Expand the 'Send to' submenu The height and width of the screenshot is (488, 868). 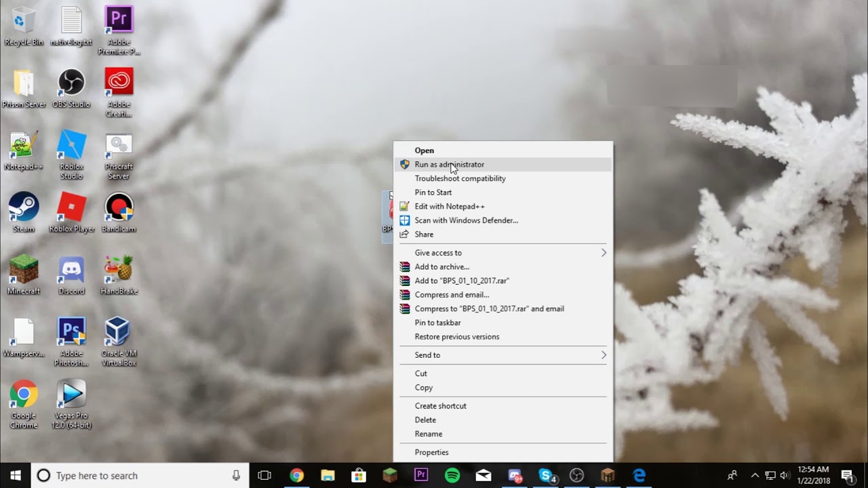pyautogui.click(x=502, y=355)
